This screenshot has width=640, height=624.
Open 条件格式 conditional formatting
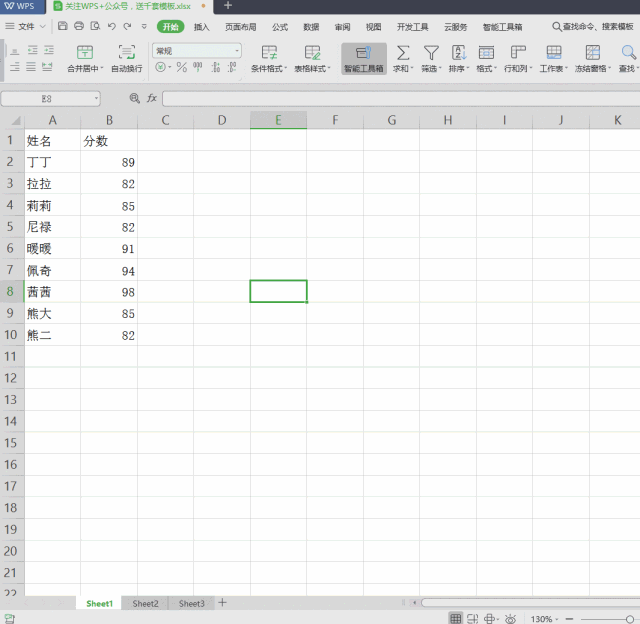(269, 59)
